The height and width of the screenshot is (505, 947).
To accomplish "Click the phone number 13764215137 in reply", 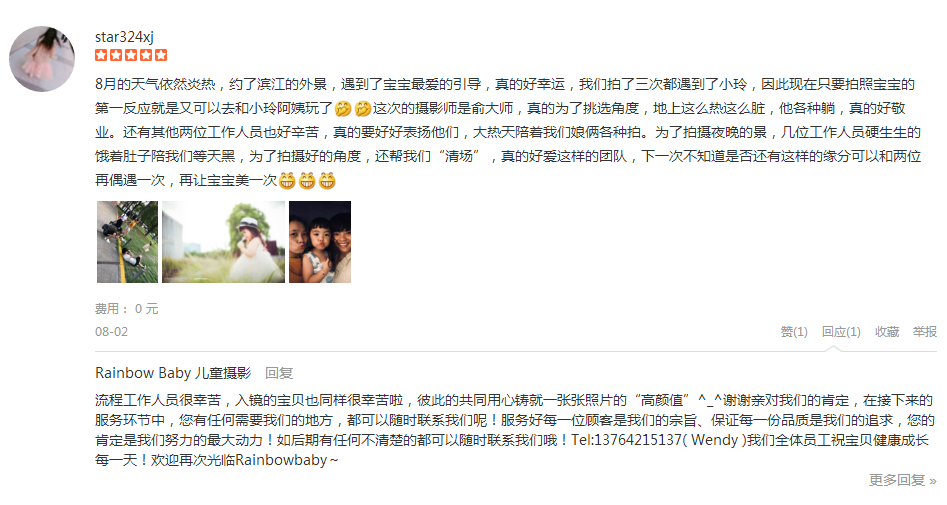I will [638, 440].
